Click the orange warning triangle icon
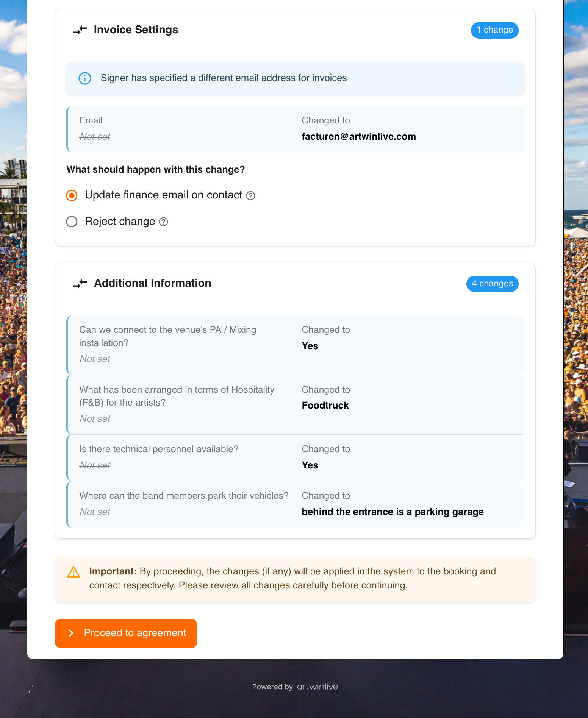 coord(73,572)
